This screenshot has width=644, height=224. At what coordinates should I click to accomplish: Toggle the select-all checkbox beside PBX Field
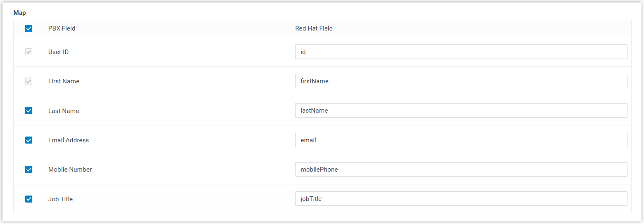click(x=29, y=28)
